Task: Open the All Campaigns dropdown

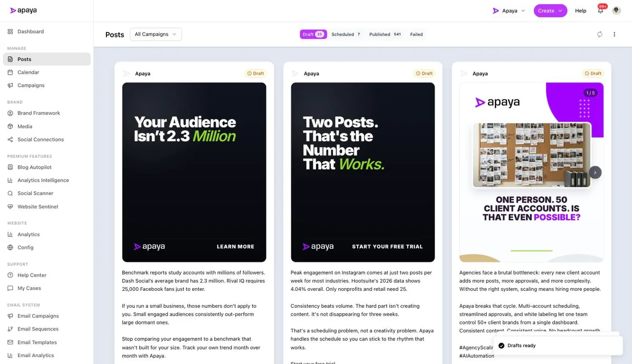Action: point(155,34)
